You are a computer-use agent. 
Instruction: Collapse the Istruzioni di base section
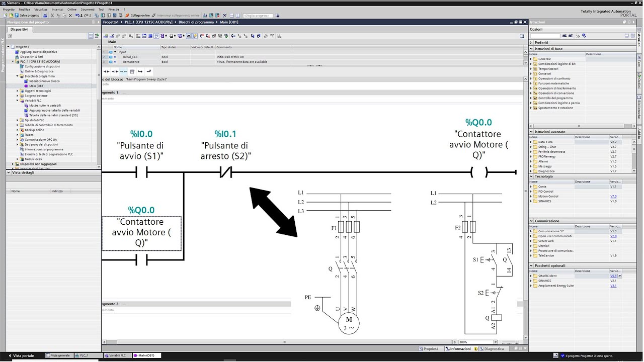[x=531, y=49]
